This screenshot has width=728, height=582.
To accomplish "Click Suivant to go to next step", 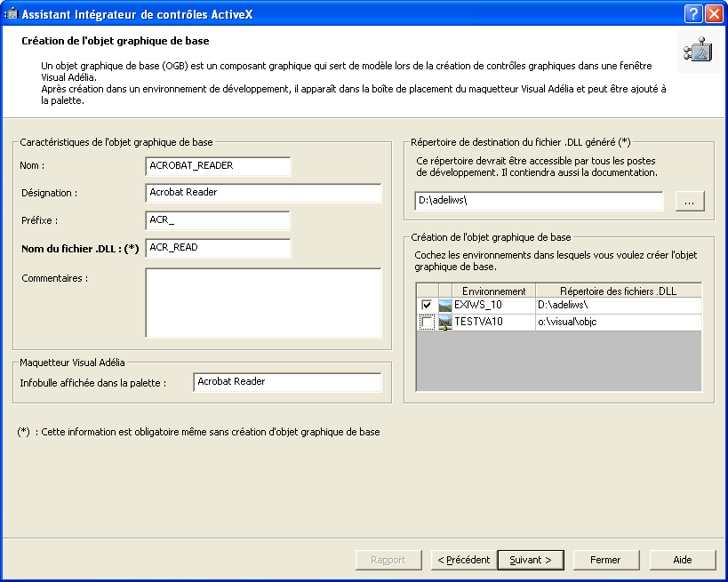I will pos(531,560).
